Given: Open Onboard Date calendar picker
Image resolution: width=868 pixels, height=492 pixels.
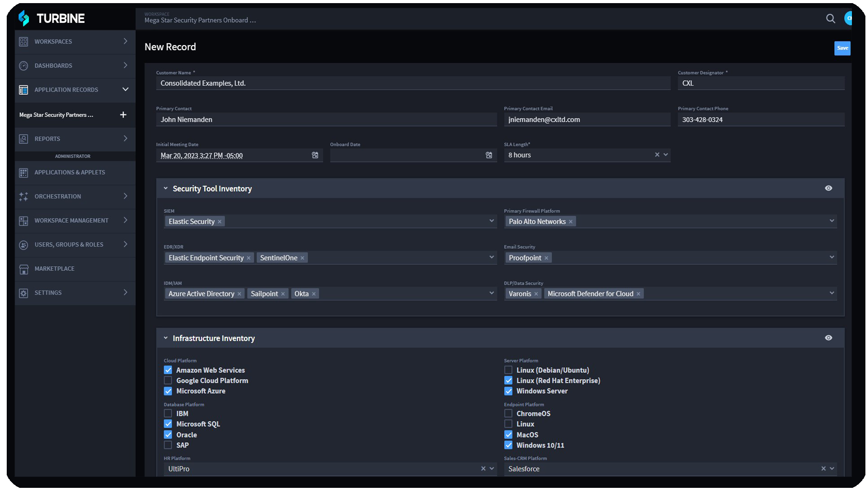Looking at the screenshot, I should click(489, 155).
